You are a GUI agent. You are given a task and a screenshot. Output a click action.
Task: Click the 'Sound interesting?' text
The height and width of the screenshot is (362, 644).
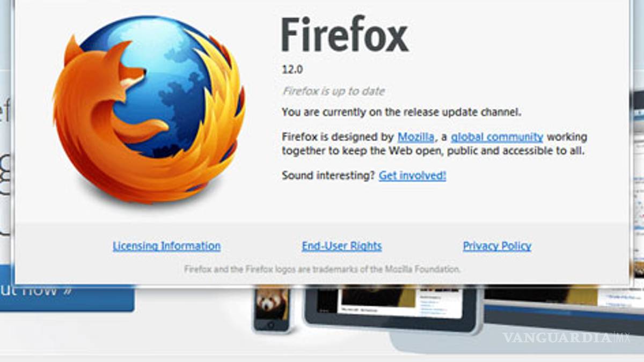click(x=328, y=175)
